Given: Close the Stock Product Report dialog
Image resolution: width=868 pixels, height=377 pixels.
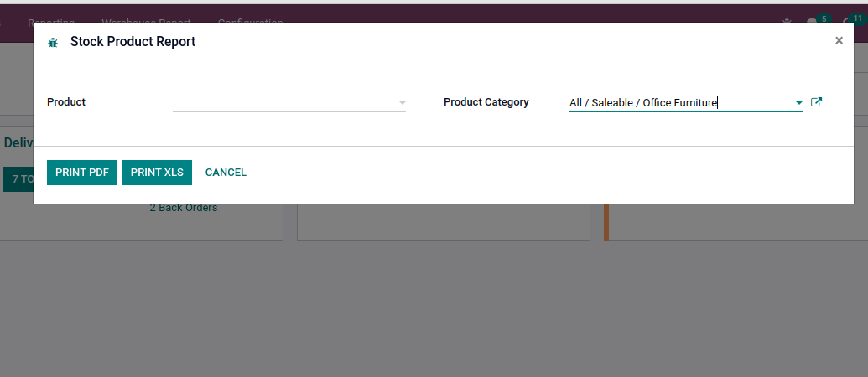Looking at the screenshot, I should click(839, 40).
